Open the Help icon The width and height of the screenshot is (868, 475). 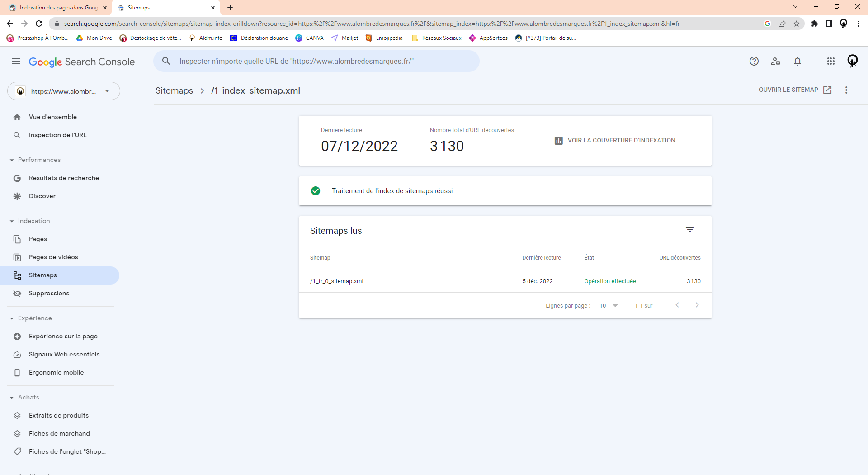754,61
